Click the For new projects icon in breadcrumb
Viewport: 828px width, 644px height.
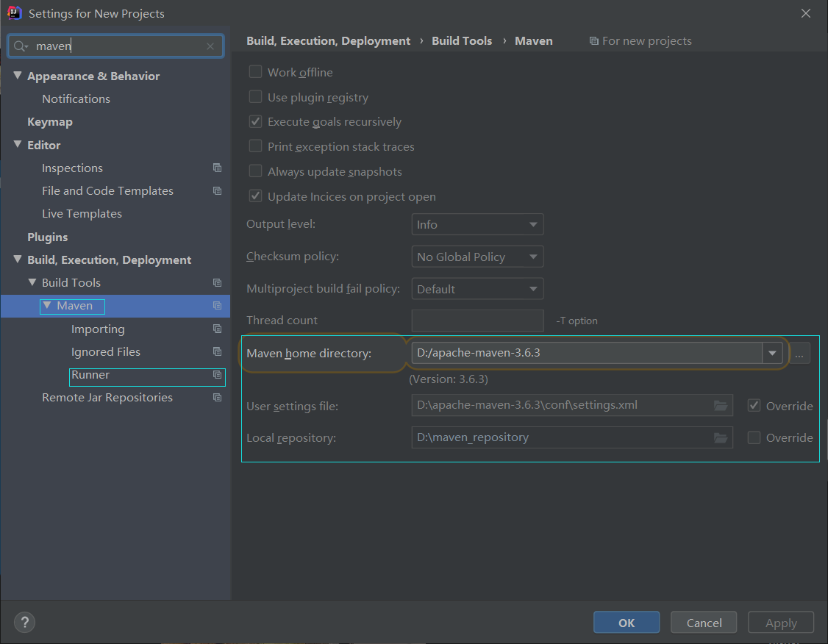coord(594,41)
